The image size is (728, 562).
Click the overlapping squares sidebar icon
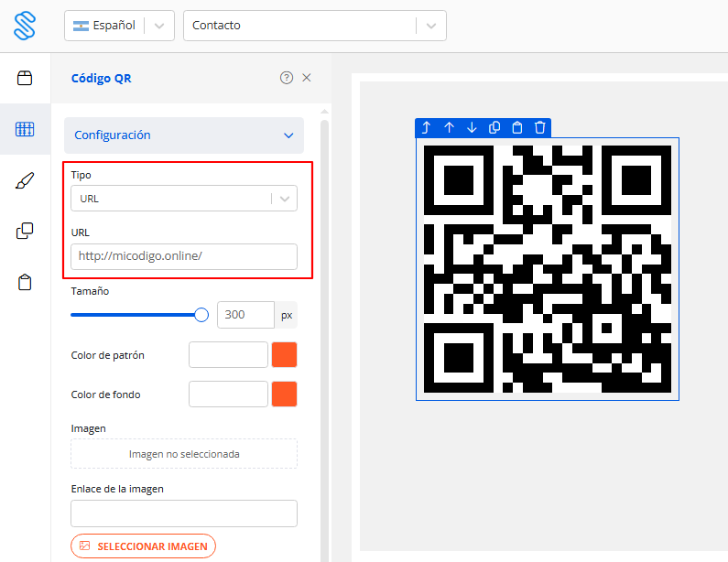[25, 231]
